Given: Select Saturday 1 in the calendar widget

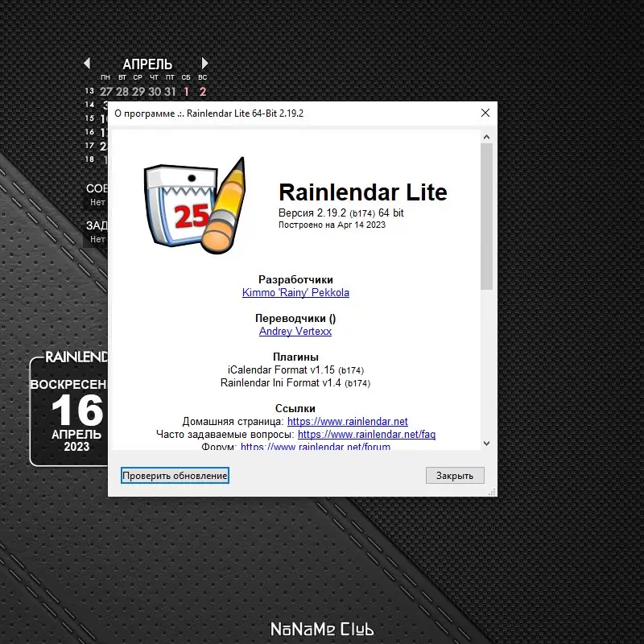Looking at the screenshot, I should point(186,92).
